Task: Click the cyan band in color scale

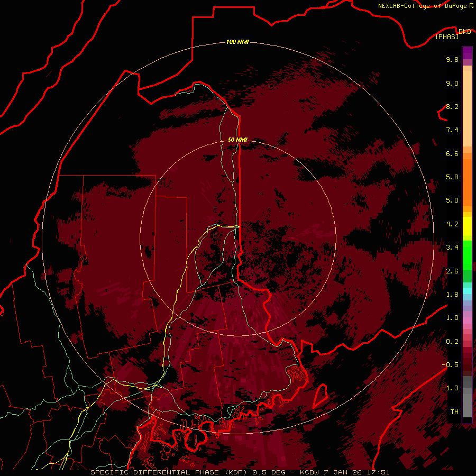Action: coord(467,291)
